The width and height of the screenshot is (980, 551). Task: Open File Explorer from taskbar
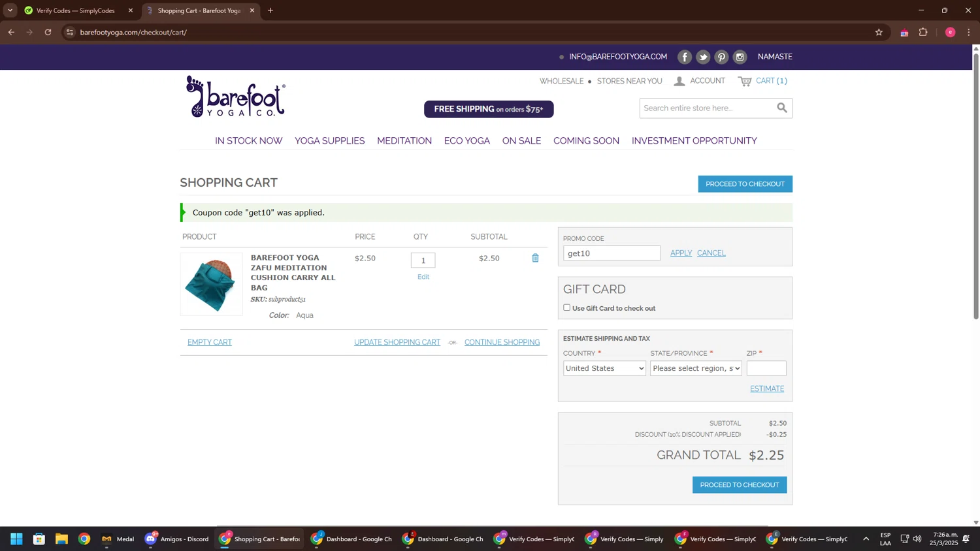(61, 539)
